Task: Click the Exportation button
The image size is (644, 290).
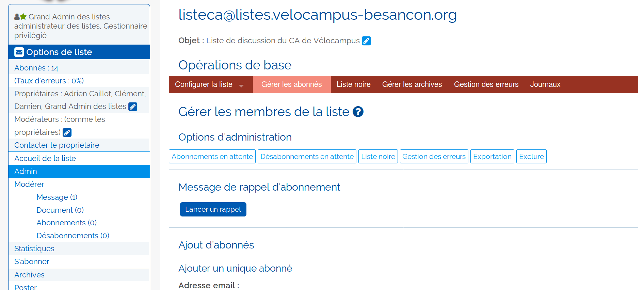Action: coord(492,157)
